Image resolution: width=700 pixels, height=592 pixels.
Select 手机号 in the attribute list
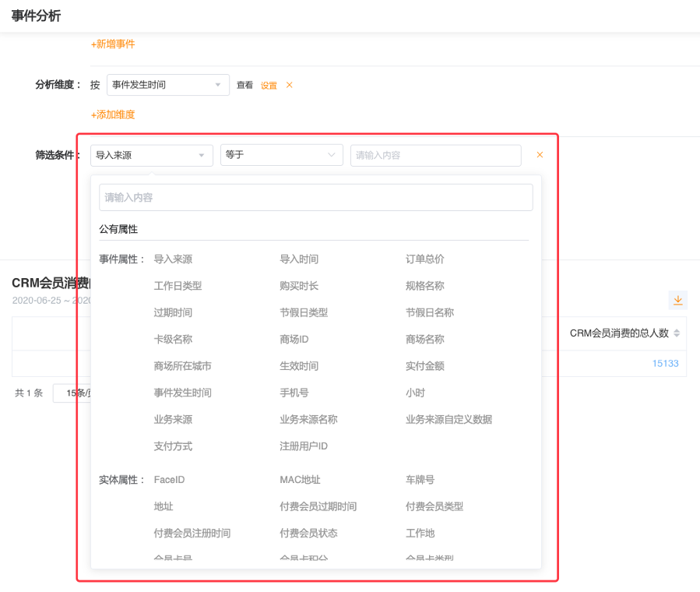point(294,393)
